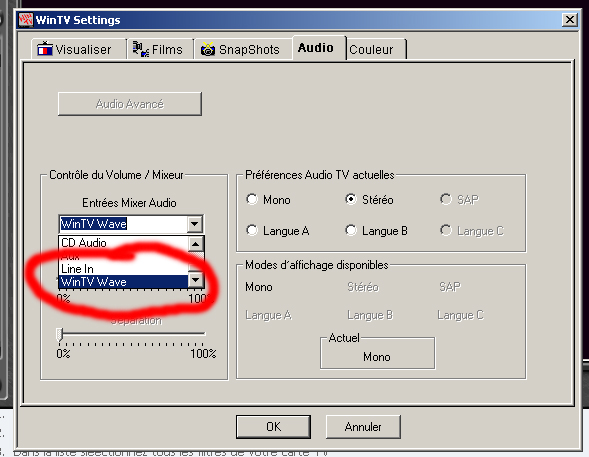This screenshot has height=457, width=589.
Task: Select the Audio tab
Action: click(x=319, y=48)
